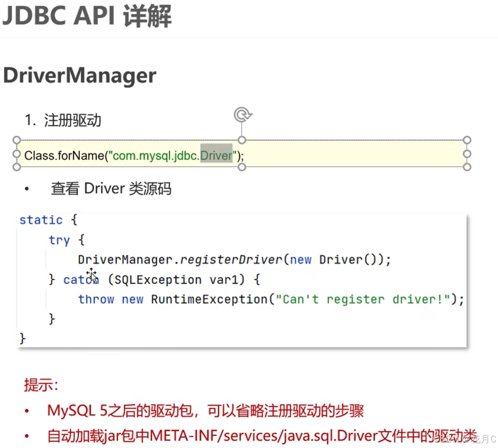Viewport: 498px width, 448px height.
Task: Click the top-left resize handle of the code box
Action: point(17,140)
